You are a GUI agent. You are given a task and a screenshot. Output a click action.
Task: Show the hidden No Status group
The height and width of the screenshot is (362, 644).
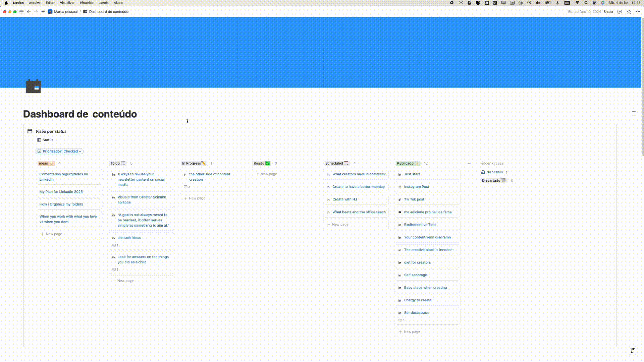click(494, 172)
